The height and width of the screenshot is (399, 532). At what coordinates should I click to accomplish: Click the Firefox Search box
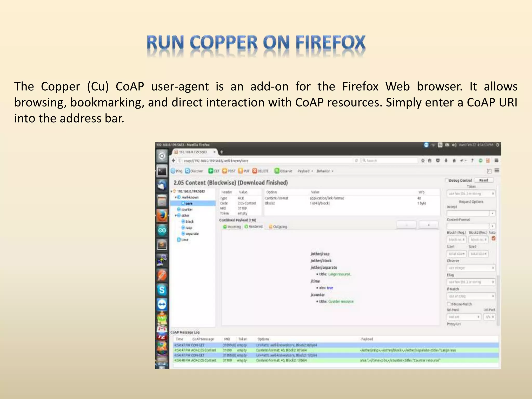pyautogui.click(x=390, y=161)
